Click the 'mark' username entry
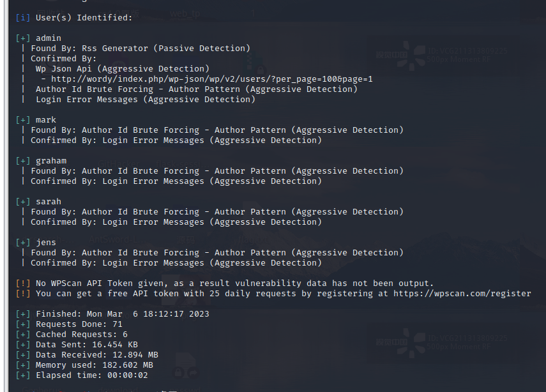The image size is (546, 392). [x=46, y=120]
